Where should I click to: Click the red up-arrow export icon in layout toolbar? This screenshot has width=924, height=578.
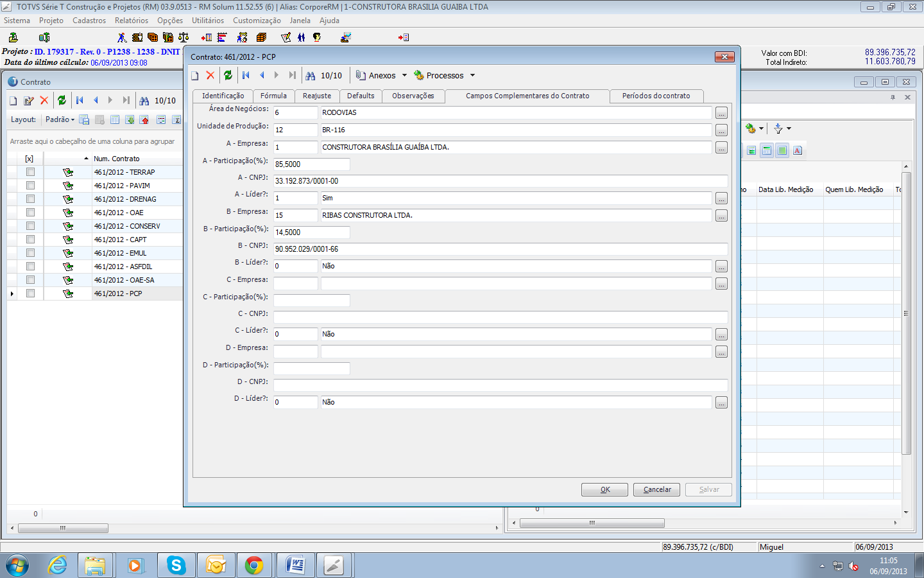[144, 119]
